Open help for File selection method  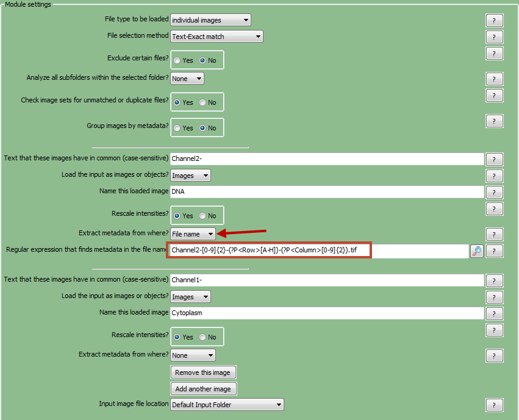[494, 38]
